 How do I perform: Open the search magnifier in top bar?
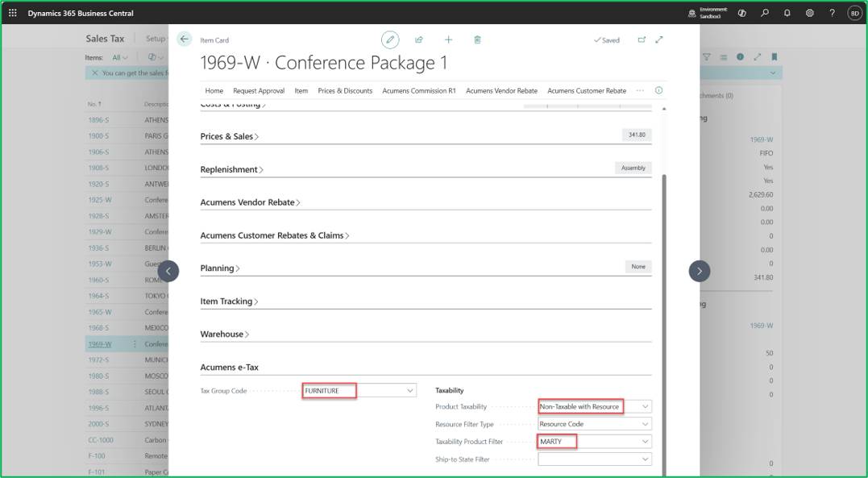tap(765, 13)
